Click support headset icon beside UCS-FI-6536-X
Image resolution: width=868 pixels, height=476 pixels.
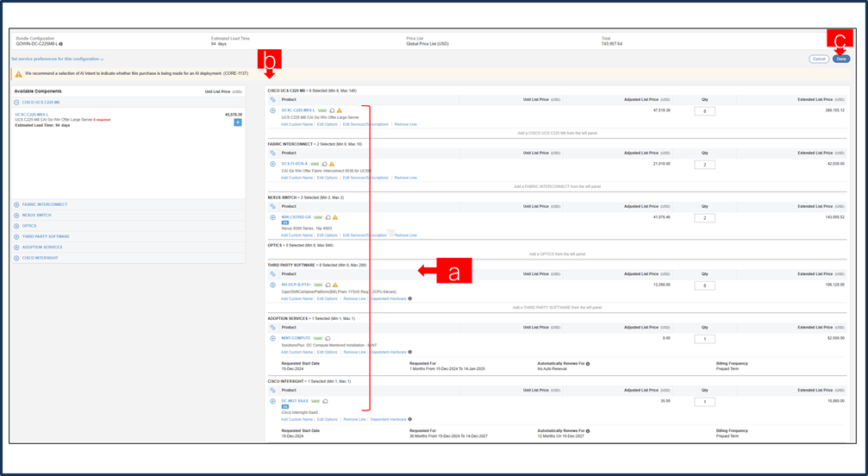(x=324, y=164)
